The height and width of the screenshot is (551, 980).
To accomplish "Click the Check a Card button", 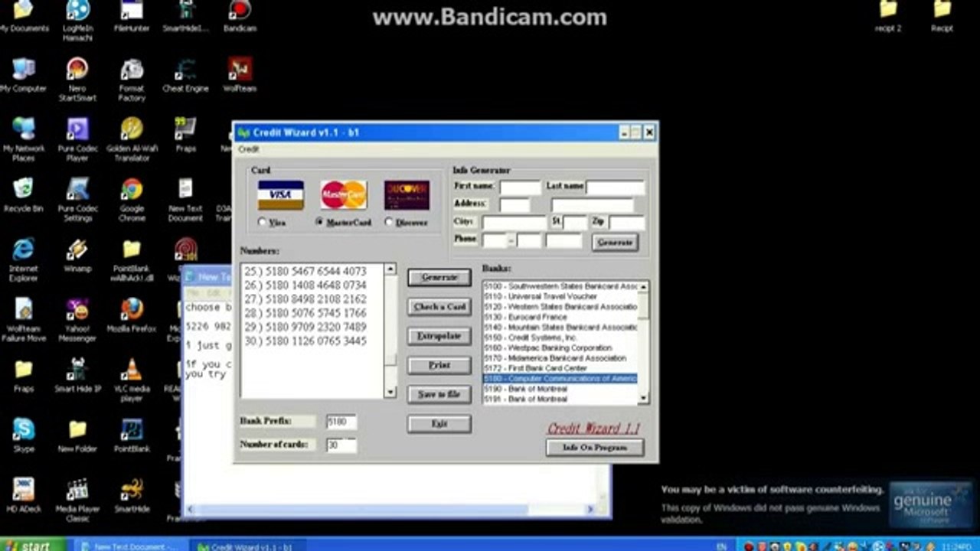I will click(439, 307).
